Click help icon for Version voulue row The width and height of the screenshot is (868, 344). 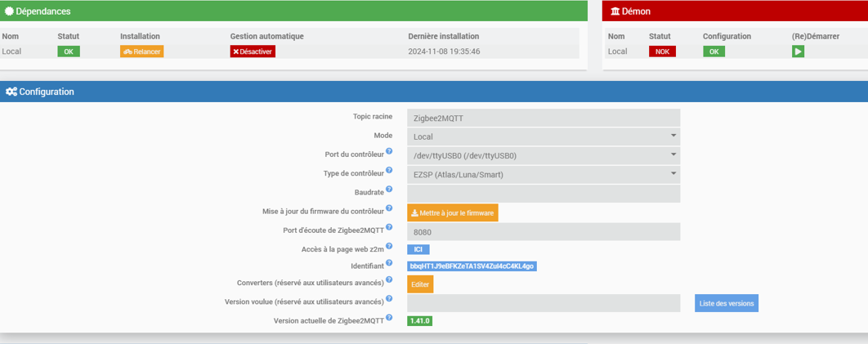389,298
